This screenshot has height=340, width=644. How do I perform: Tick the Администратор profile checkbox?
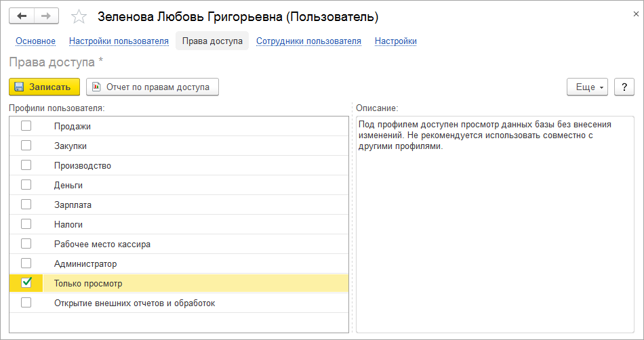pyautogui.click(x=26, y=263)
